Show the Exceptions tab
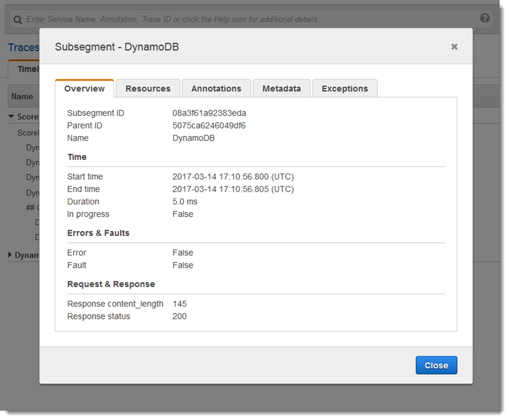Viewport: 509px width, 420px height. pos(345,89)
